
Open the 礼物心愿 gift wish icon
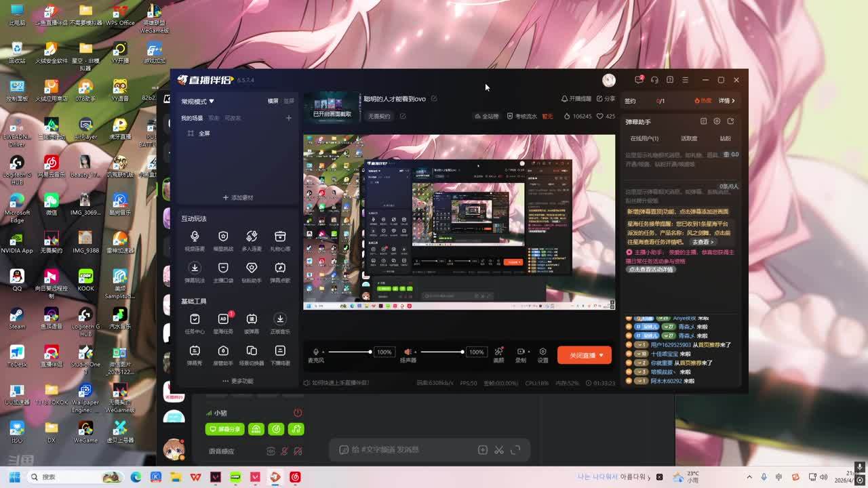pos(280,239)
